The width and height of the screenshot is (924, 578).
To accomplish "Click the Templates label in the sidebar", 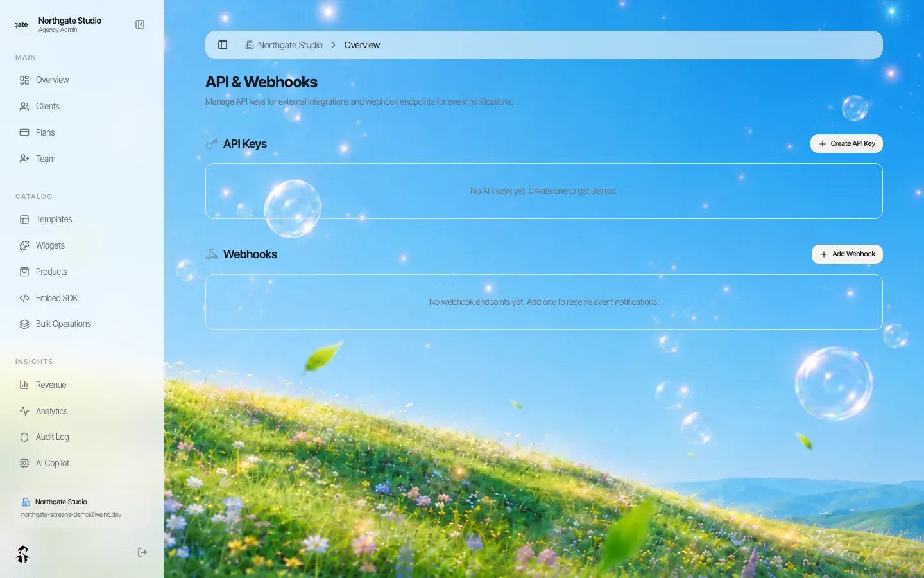I will [x=54, y=220].
